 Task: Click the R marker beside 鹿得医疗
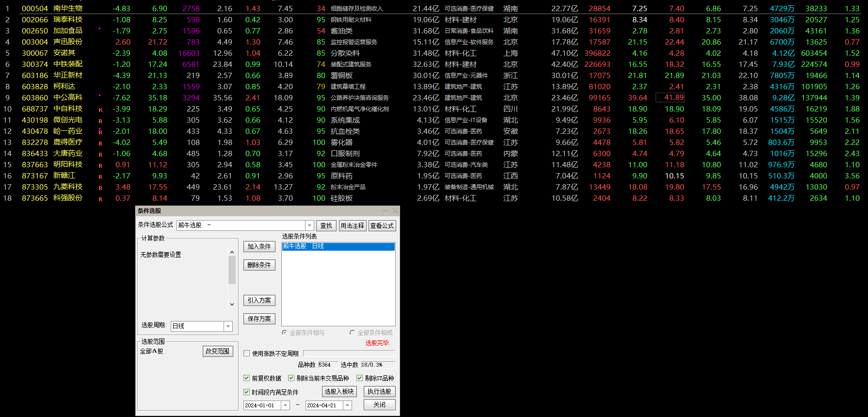point(100,144)
